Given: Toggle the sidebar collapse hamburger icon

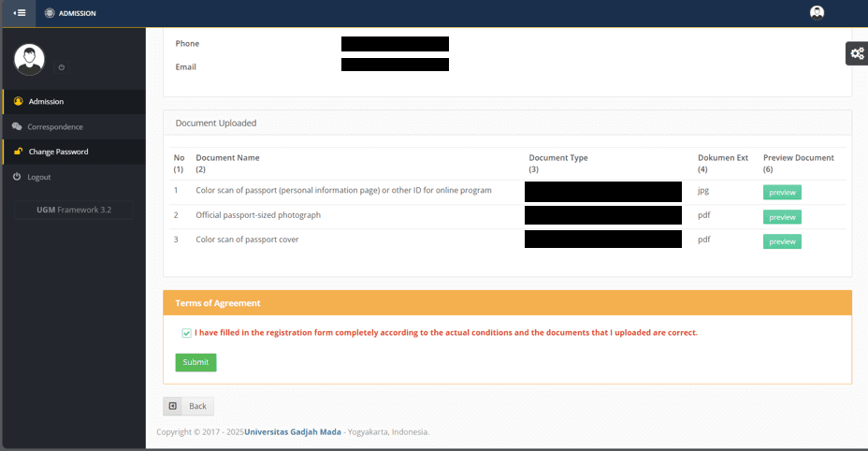Looking at the screenshot, I should (x=20, y=13).
